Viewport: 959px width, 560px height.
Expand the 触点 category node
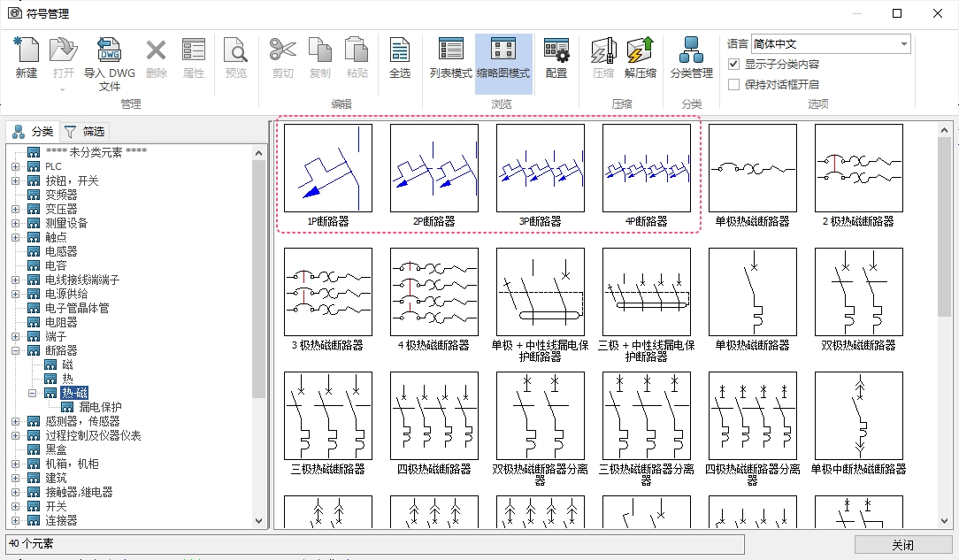tap(15, 237)
